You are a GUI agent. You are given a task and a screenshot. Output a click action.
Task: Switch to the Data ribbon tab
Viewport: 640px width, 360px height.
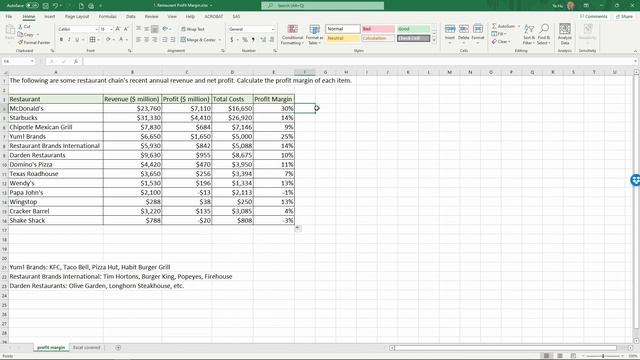point(131,17)
